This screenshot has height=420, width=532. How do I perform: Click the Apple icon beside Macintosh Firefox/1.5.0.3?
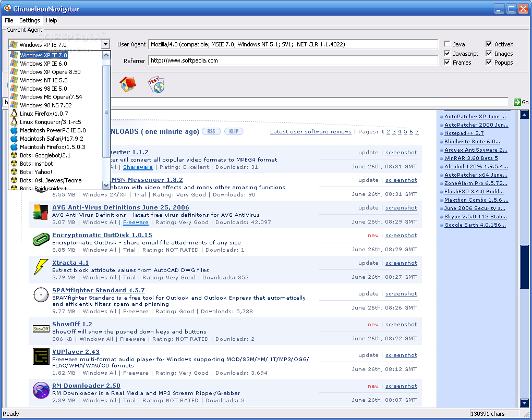click(14, 147)
